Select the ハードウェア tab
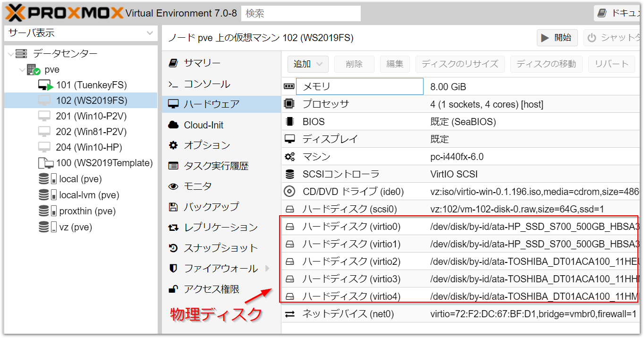Image resolution: width=644 pixels, height=338 pixels. click(x=221, y=104)
